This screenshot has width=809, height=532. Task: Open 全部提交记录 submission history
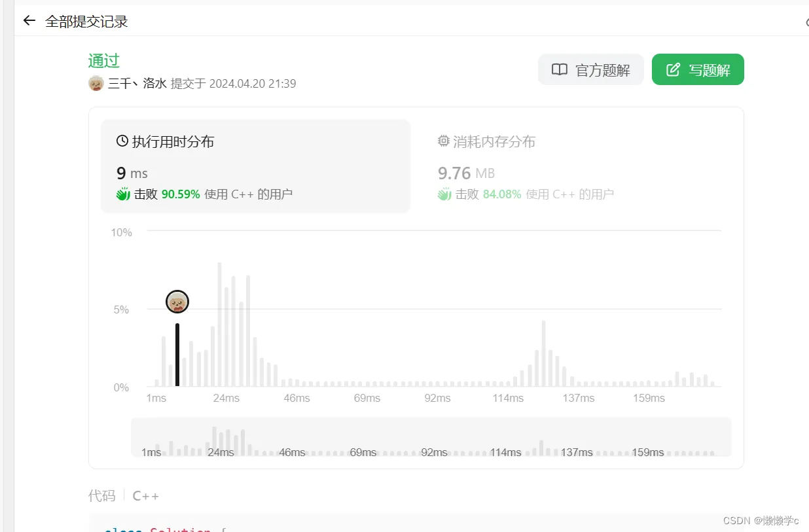(86, 22)
